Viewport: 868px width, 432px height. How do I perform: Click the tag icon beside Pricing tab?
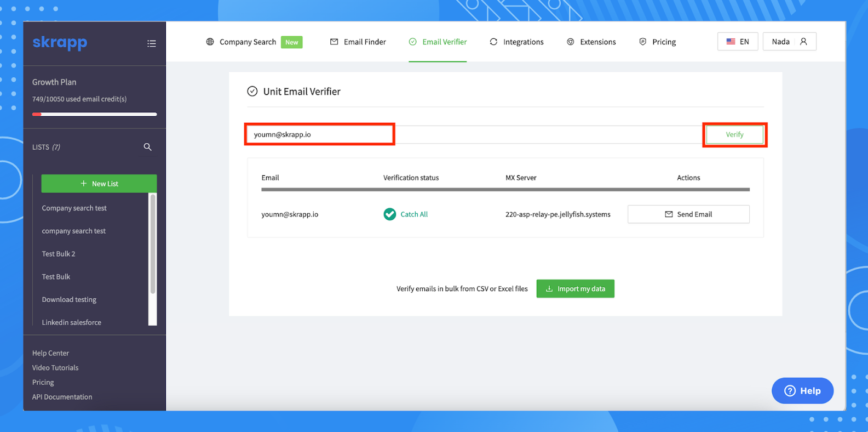click(643, 42)
